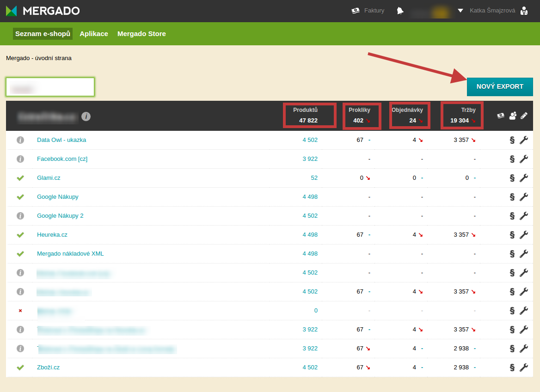Open the wrench settings for Heureka.cz
This screenshot has width=540, height=392.
point(524,234)
